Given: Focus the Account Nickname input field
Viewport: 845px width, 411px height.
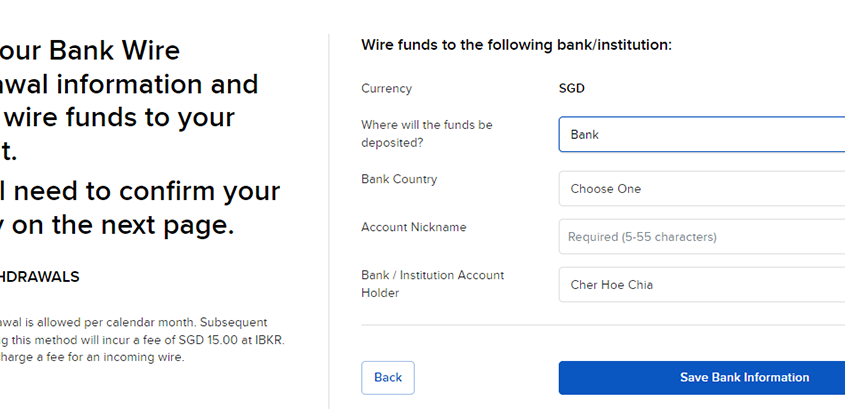Looking at the screenshot, I should pos(700,237).
